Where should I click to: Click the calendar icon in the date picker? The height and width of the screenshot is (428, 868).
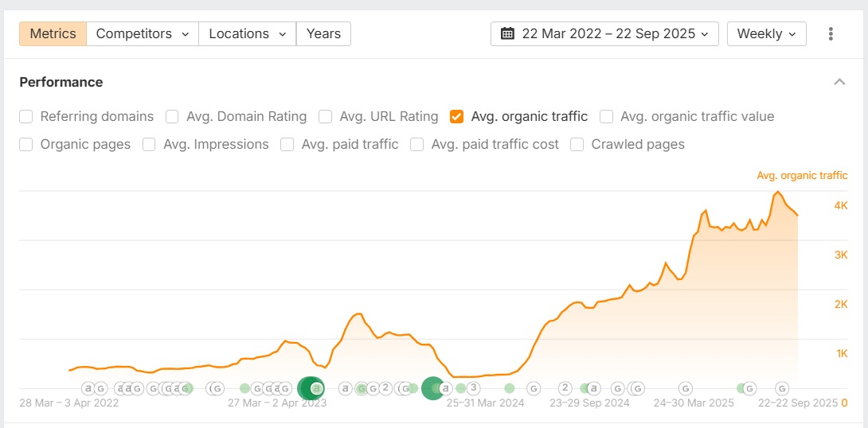tap(507, 34)
